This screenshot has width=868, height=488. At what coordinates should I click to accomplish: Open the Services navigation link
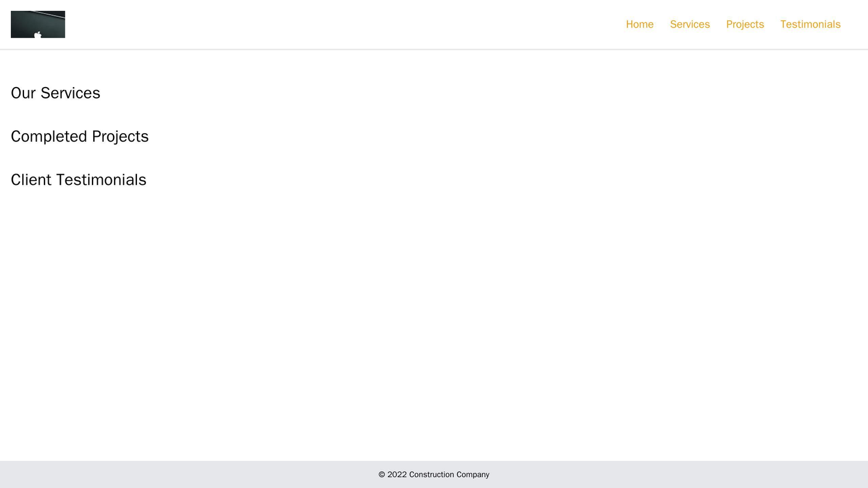[690, 24]
